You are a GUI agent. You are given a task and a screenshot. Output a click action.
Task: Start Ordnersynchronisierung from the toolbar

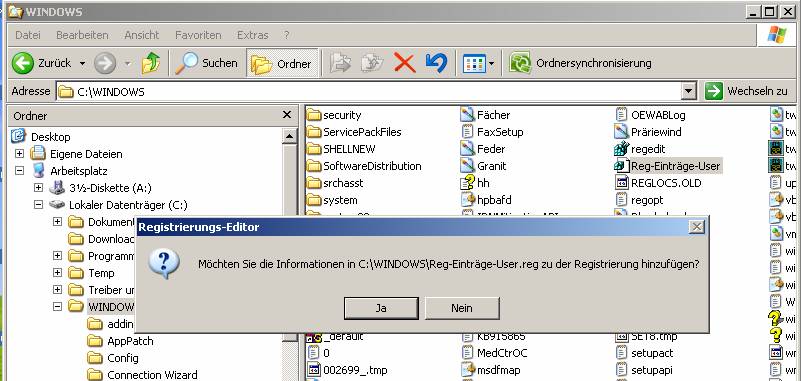580,63
